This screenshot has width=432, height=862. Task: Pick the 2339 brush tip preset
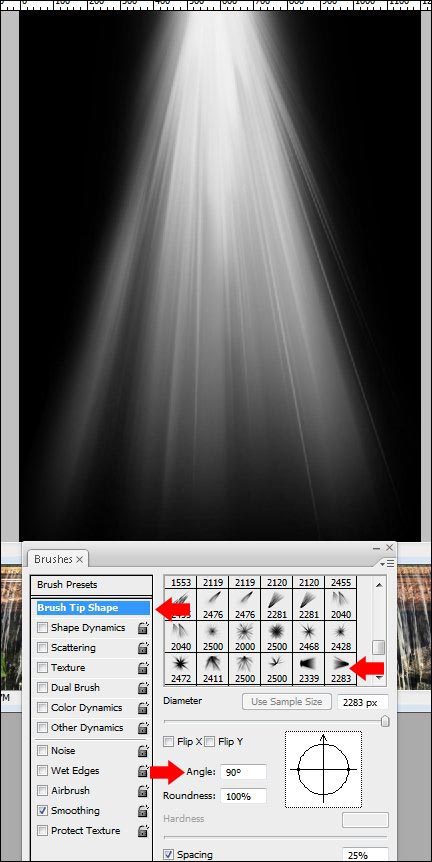click(x=309, y=669)
